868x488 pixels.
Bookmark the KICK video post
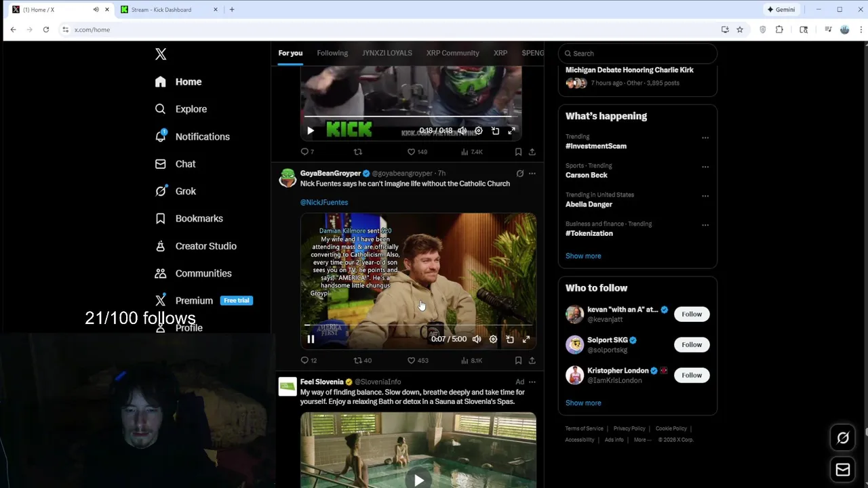point(518,152)
